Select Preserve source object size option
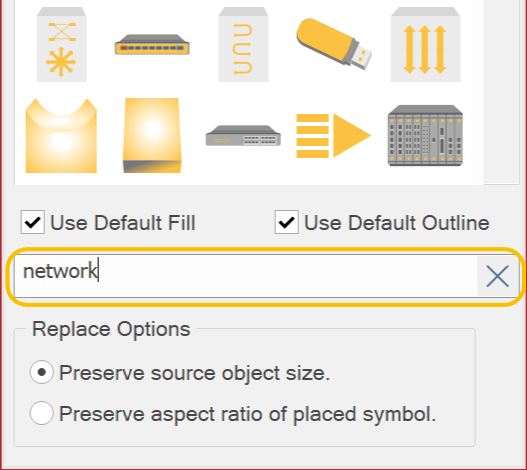 pos(42,372)
